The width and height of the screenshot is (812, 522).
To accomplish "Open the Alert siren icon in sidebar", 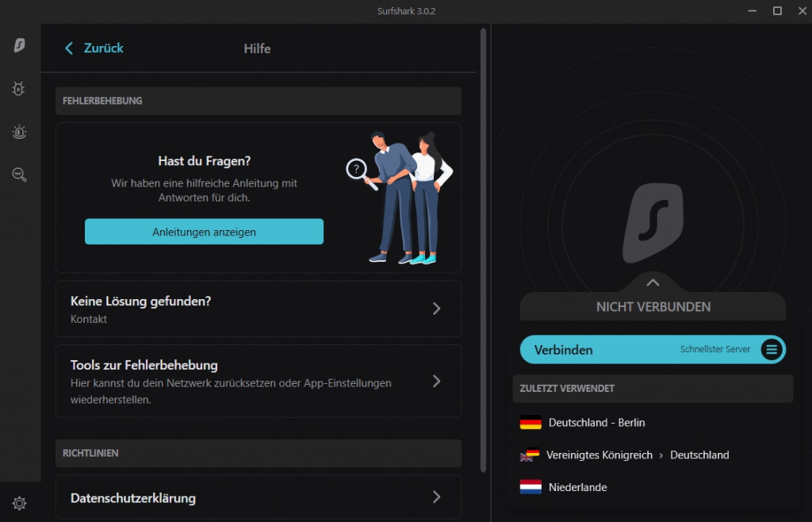I will point(19,132).
